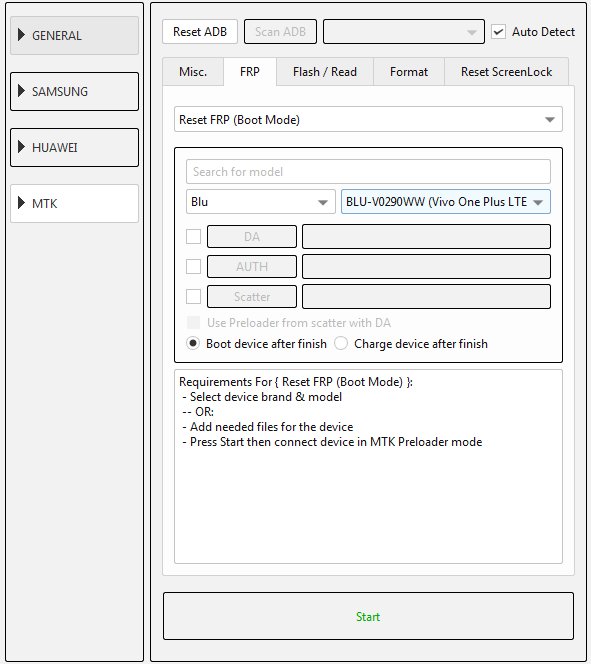Open the Reset FRP (Boot Mode) dropdown
The height and width of the screenshot is (664, 591).
click(x=368, y=119)
